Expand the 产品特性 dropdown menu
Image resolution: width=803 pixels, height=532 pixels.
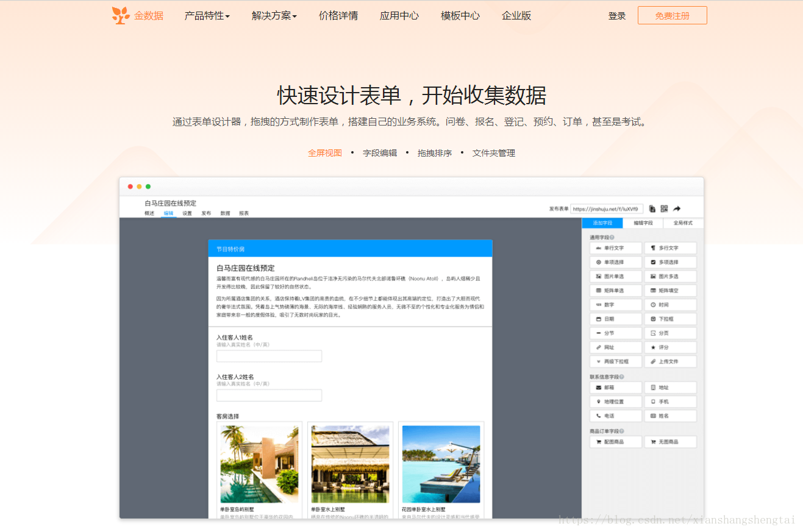[207, 16]
